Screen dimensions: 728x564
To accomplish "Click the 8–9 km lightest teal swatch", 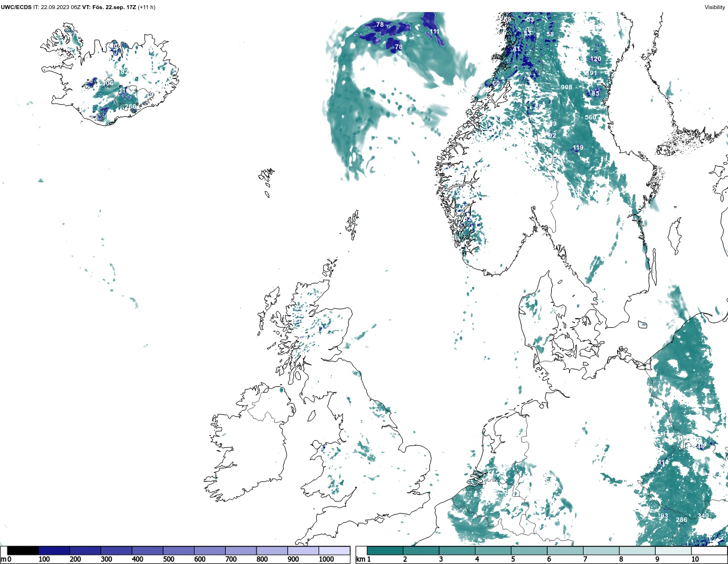I will tap(637, 550).
